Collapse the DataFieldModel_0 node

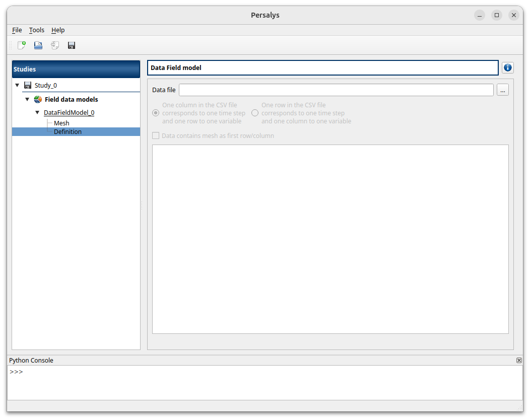(x=37, y=112)
